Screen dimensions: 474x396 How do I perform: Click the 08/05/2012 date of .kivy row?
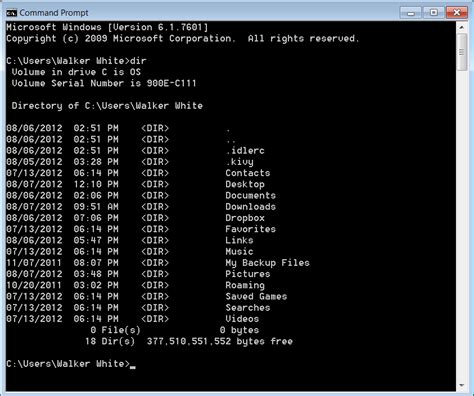34,162
